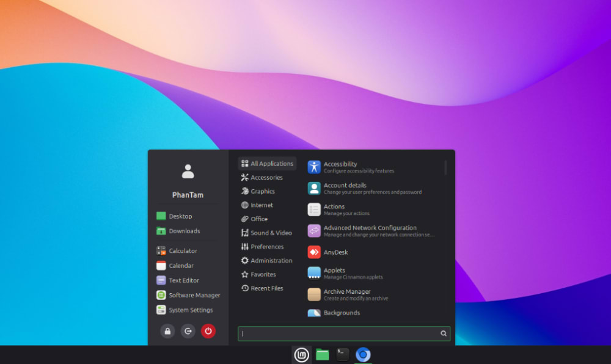Launch the Terminal from the taskbar
This screenshot has width=611, height=364.
click(343, 354)
